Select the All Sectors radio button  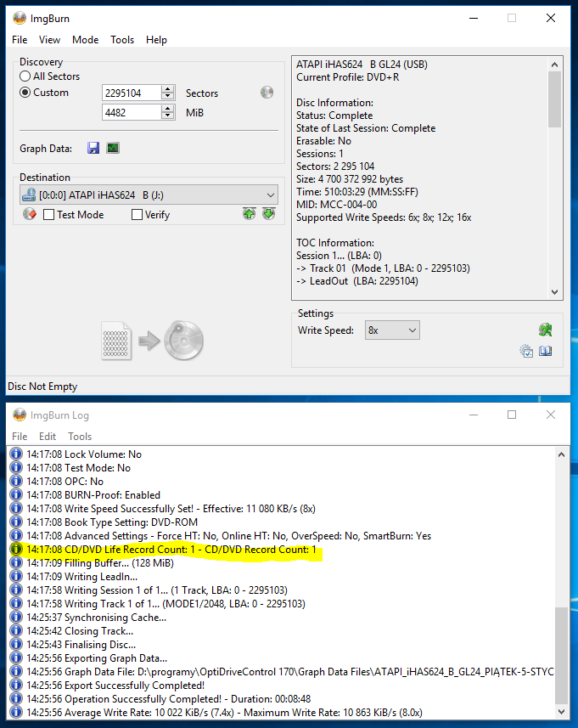(x=25, y=76)
